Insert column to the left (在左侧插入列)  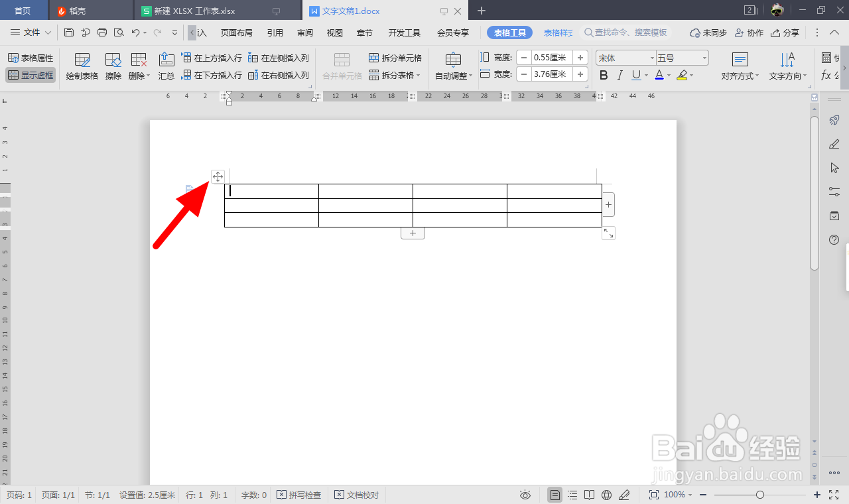point(279,58)
